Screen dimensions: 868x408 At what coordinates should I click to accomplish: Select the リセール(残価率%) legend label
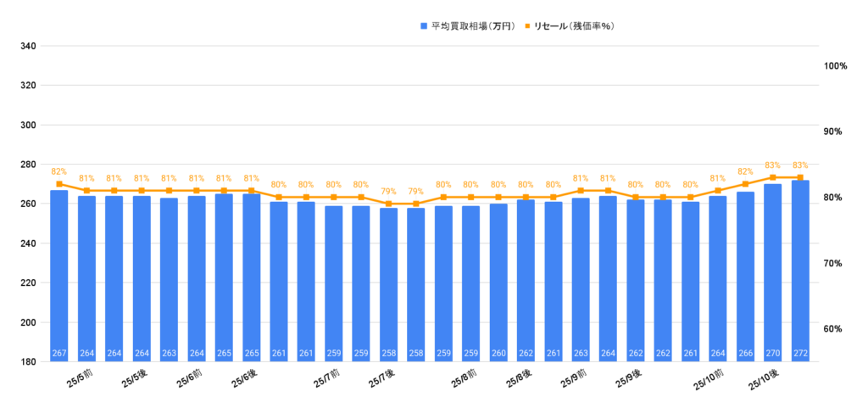pyautogui.click(x=574, y=26)
